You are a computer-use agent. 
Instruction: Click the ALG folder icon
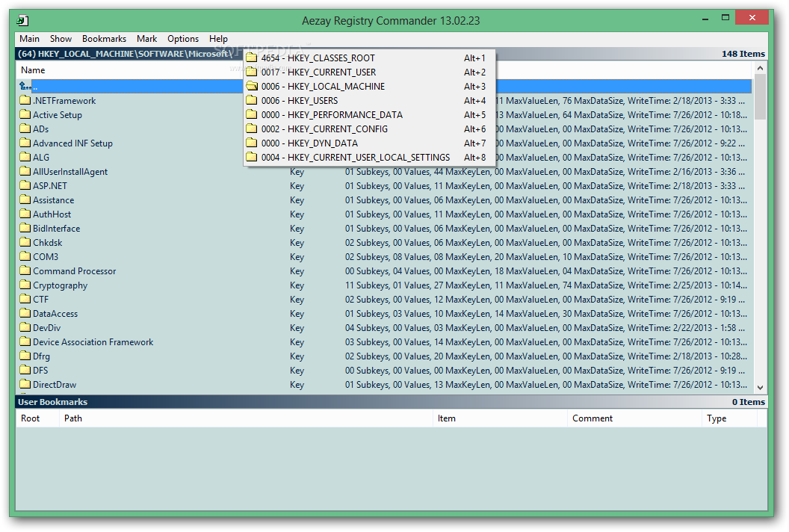click(25, 157)
